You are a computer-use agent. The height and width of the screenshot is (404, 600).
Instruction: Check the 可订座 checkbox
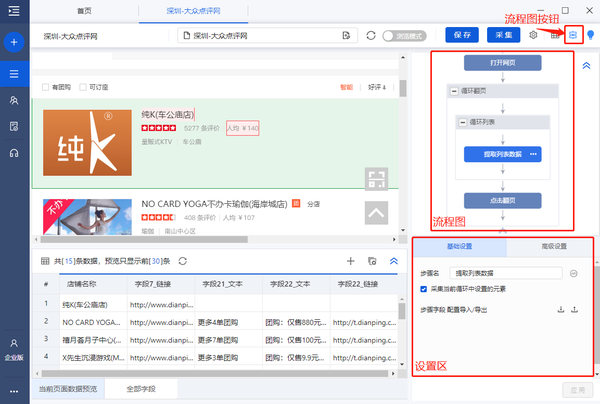[83, 87]
